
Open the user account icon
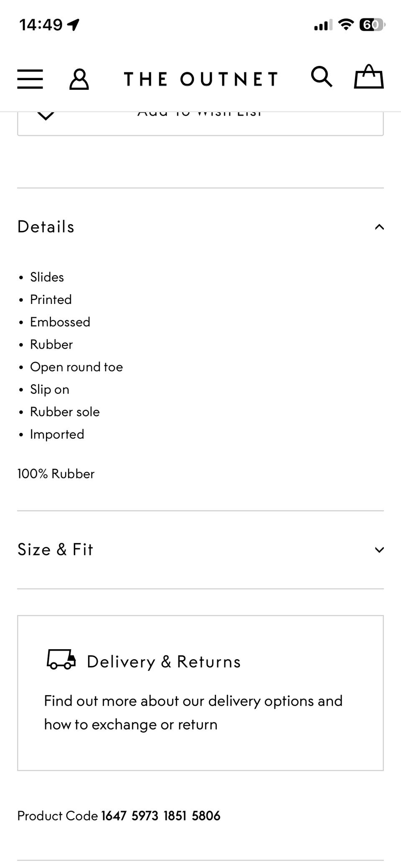79,79
